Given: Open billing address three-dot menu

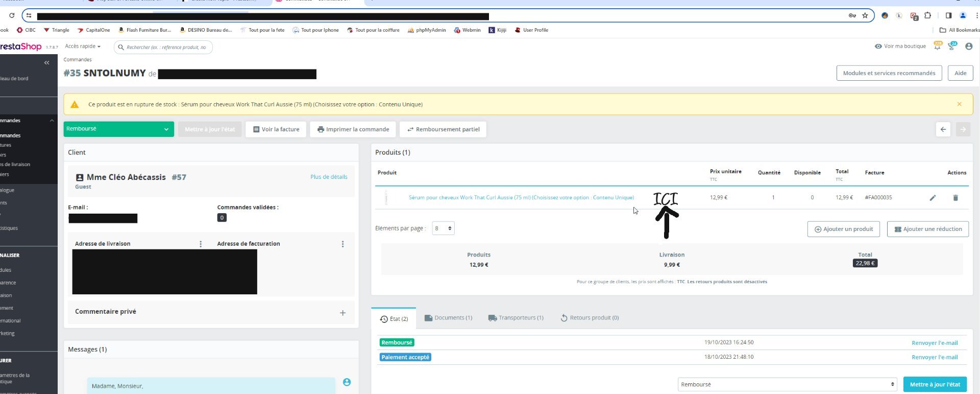Looking at the screenshot, I should (x=342, y=244).
